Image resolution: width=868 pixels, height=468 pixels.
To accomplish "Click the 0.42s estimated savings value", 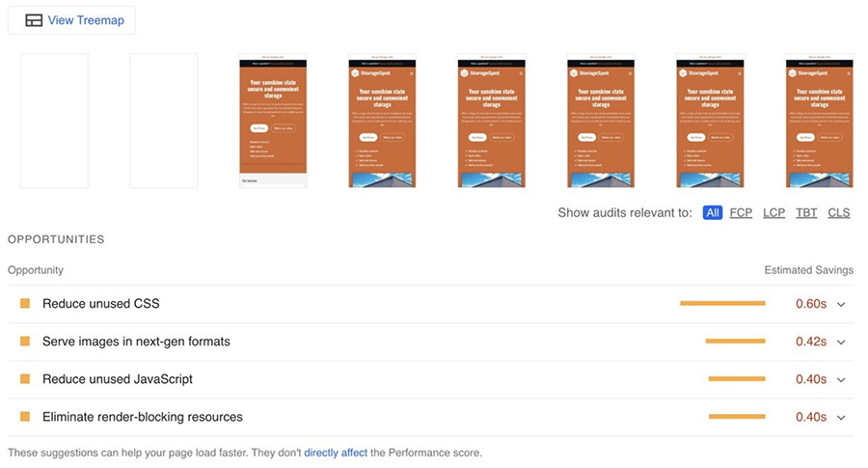I will click(811, 342).
